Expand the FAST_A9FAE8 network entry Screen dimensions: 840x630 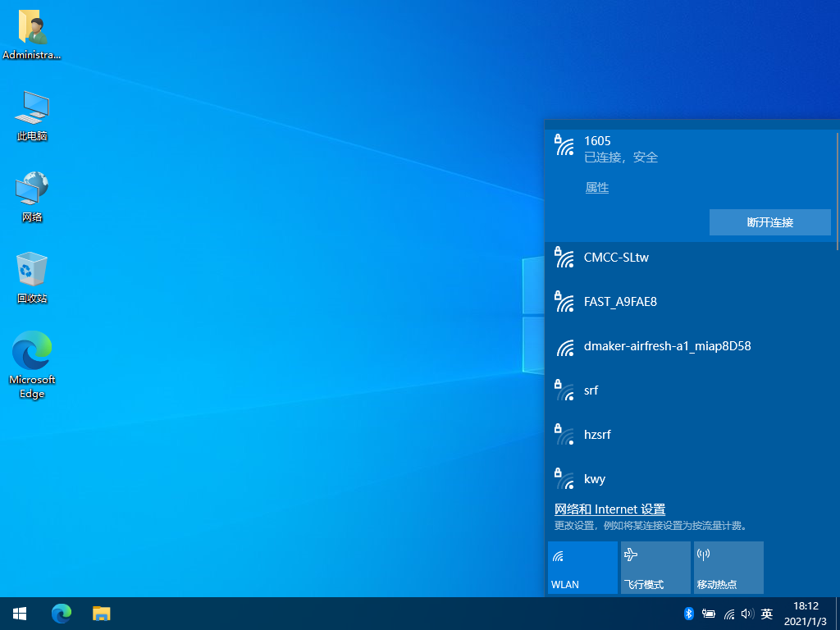click(x=689, y=302)
